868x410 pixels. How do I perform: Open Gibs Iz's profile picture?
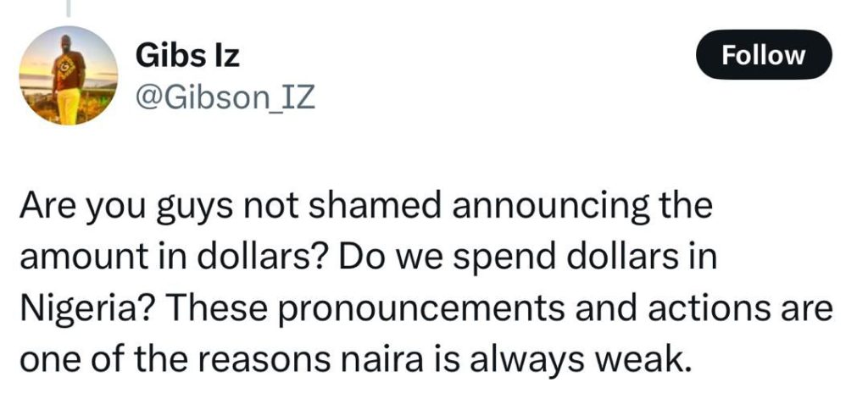[68, 76]
